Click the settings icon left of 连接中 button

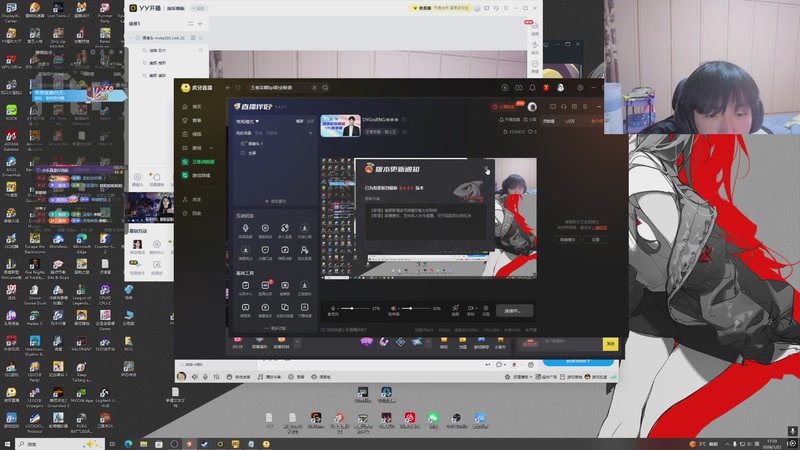point(486,309)
